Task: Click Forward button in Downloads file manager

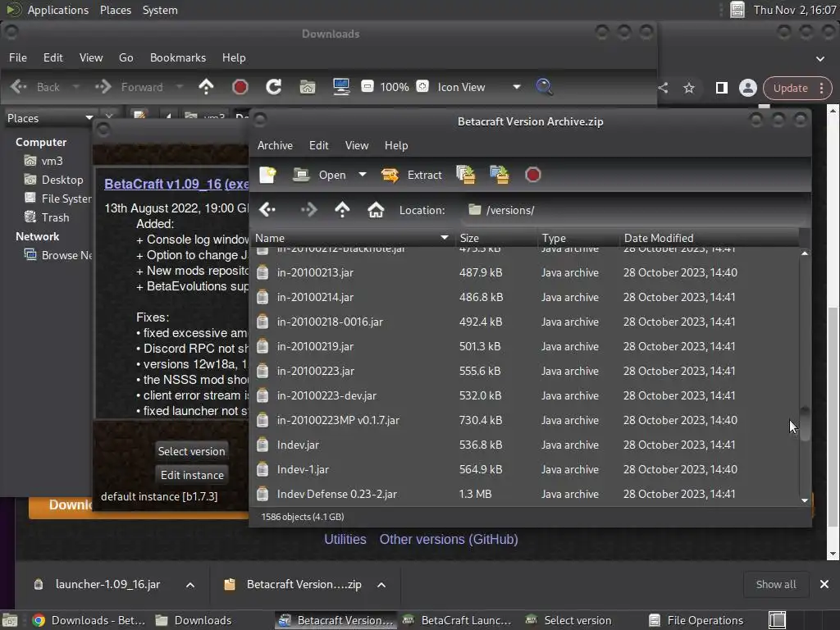Action: [129, 87]
